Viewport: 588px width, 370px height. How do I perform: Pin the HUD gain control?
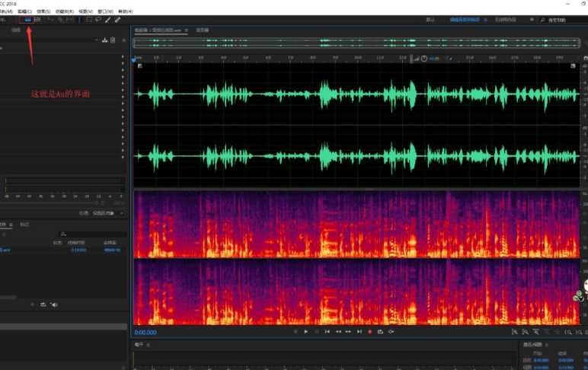[x=449, y=59]
